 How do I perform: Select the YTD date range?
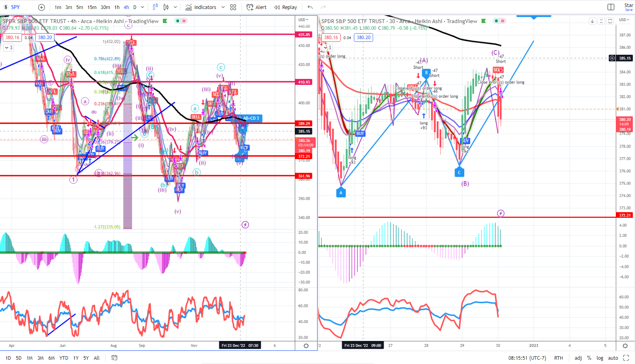point(64,358)
